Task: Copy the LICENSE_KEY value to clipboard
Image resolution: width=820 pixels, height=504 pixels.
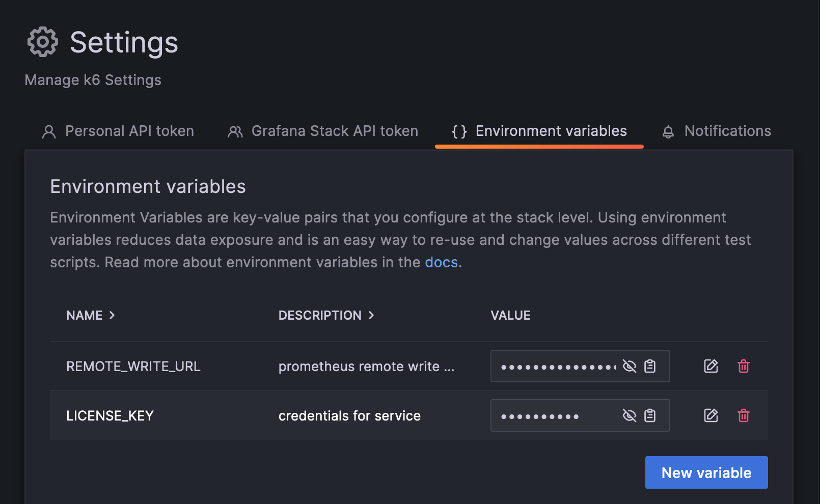Action: (x=650, y=415)
